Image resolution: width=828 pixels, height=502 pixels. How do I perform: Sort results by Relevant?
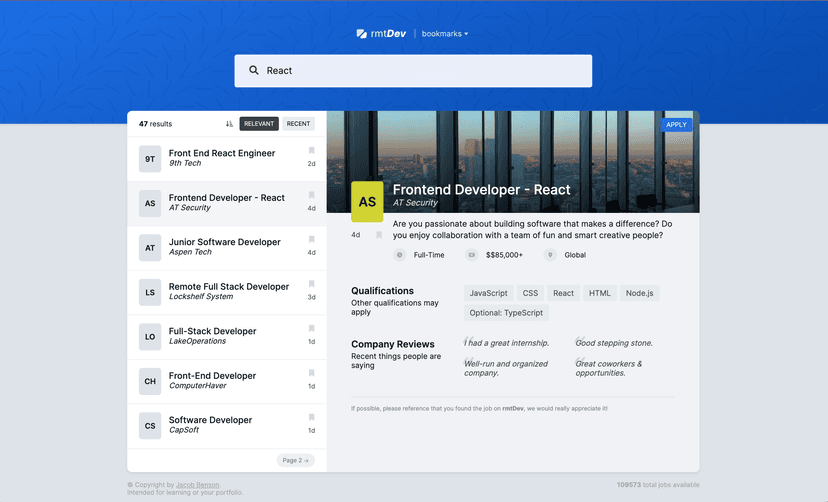[x=259, y=124]
